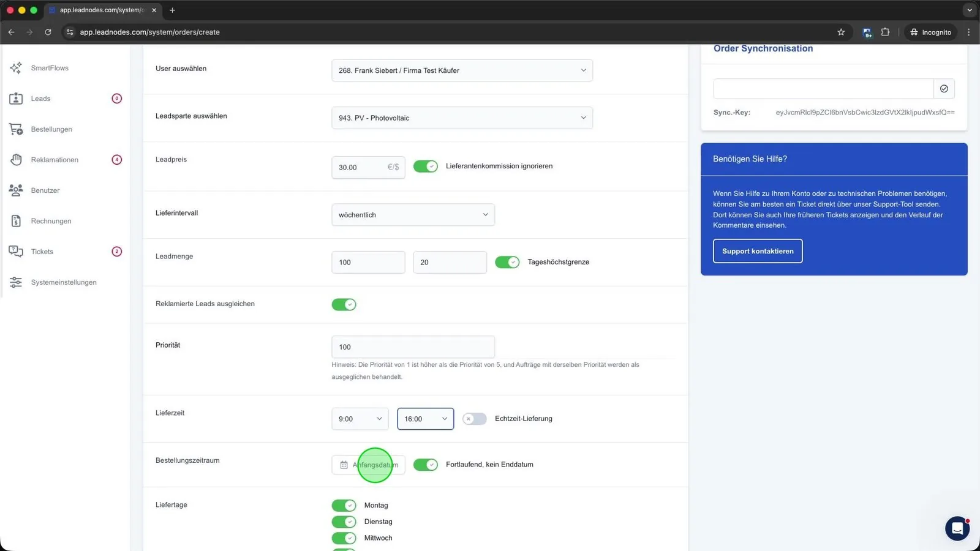The image size is (980, 551).
Task: Click the Order Synchronisation checkmark confirm icon
Action: point(944,89)
